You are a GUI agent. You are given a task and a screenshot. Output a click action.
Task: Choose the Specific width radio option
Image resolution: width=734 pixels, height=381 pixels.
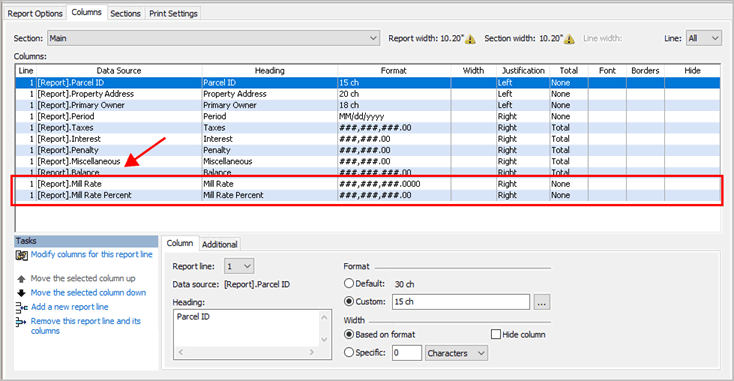tap(349, 352)
